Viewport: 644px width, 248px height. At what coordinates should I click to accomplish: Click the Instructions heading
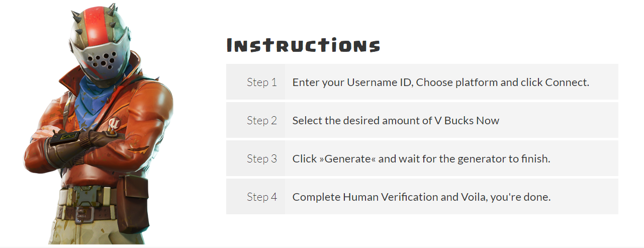click(303, 45)
